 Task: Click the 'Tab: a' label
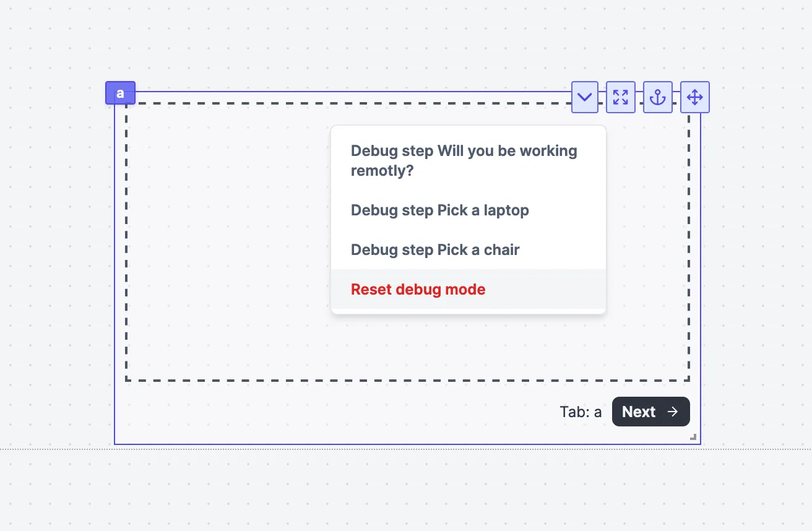[581, 412]
